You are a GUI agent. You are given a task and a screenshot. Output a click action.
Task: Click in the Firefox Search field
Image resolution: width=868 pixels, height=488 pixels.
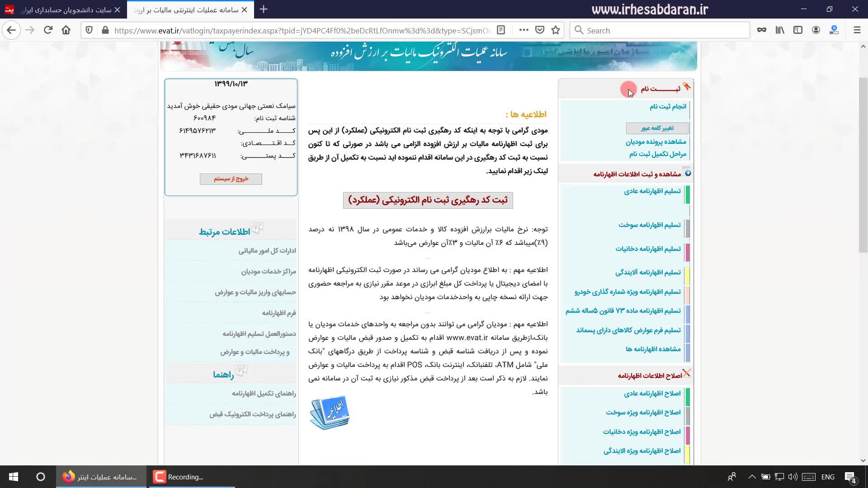pyautogui.click(x=660, y=30)
